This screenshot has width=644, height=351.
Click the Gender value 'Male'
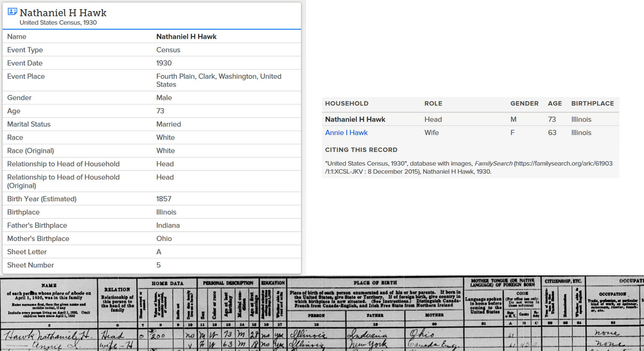[x=164, y=98]
